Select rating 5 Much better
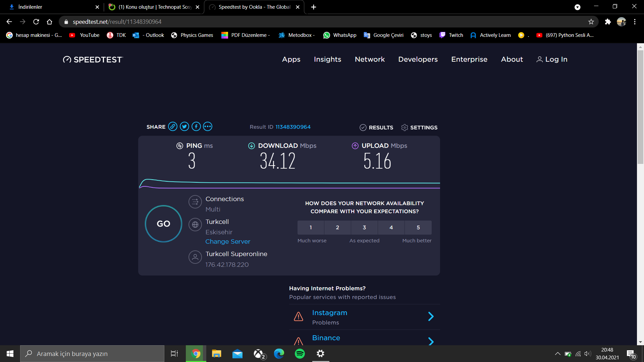644x362 pixels. (x=418, y=228)
